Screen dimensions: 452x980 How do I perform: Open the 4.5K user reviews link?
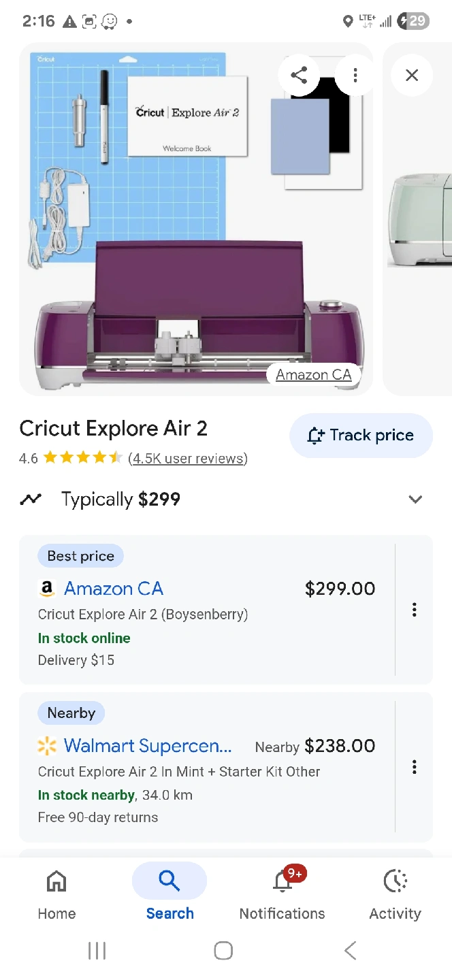coord(188,458)
